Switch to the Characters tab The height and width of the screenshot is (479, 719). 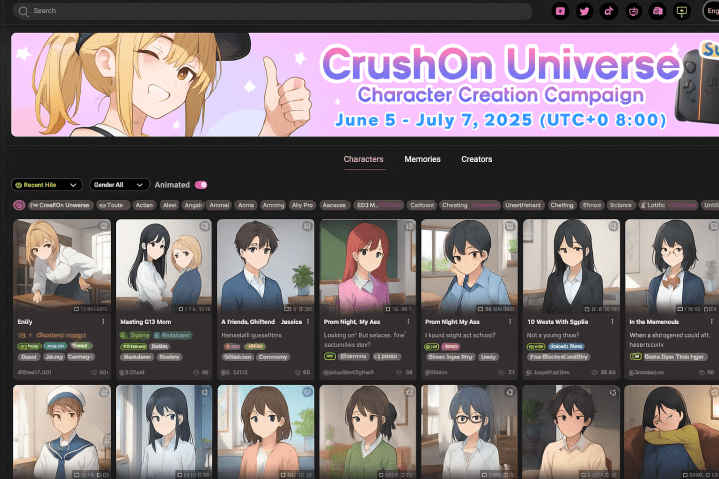coord(364,159)
